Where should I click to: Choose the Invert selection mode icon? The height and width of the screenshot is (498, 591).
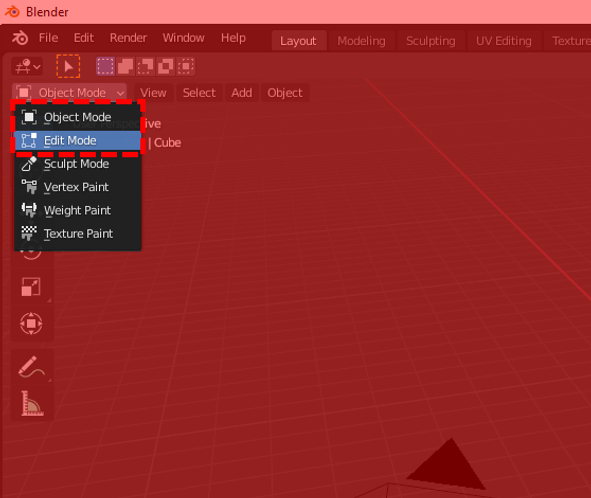pyautogui.click(x=165, y=67)
